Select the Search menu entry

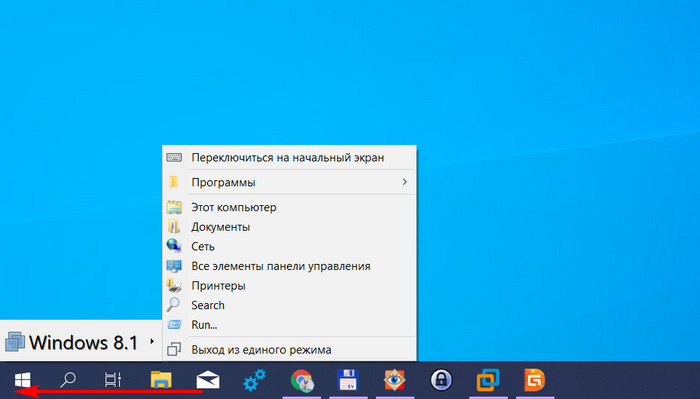[290, 305]
